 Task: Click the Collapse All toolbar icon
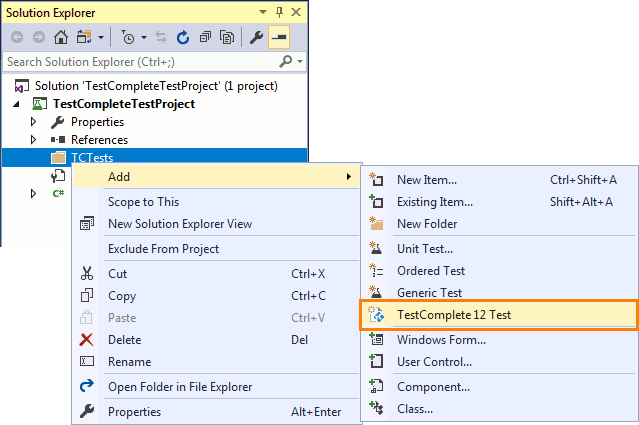coord(205,38)
